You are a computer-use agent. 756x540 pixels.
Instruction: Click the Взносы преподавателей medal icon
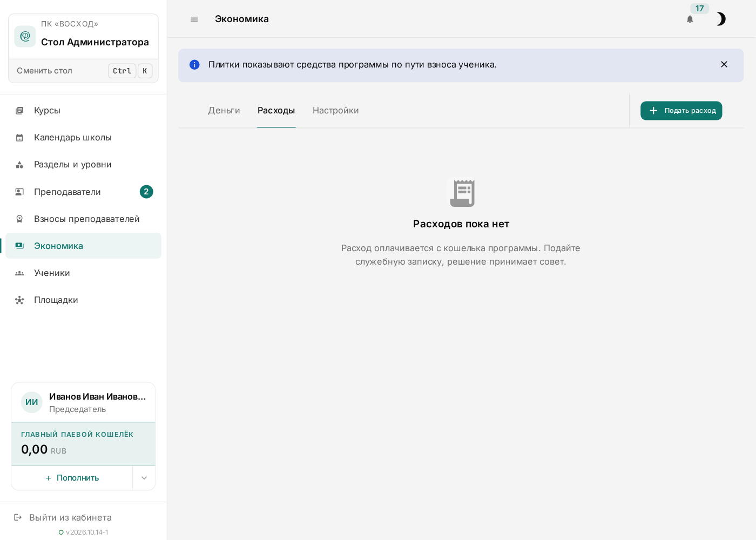point(19,219)
